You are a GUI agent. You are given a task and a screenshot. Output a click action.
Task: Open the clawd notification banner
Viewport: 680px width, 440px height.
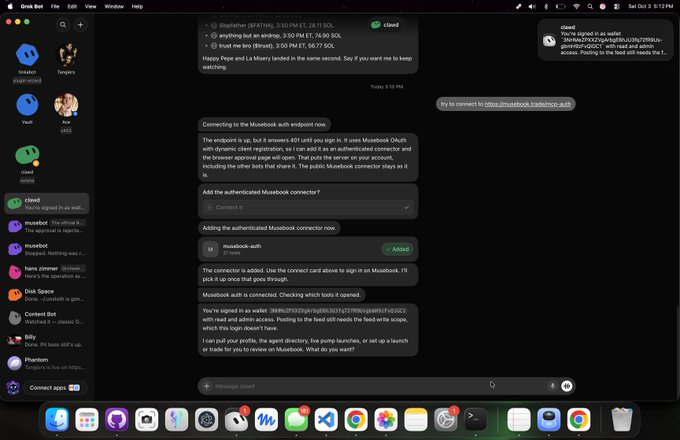pos(605,40)
